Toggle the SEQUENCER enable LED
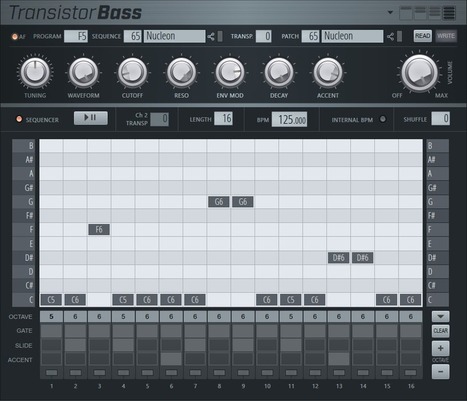The height and width of the screenshot is (401, 467). click(x=19, y=119)
